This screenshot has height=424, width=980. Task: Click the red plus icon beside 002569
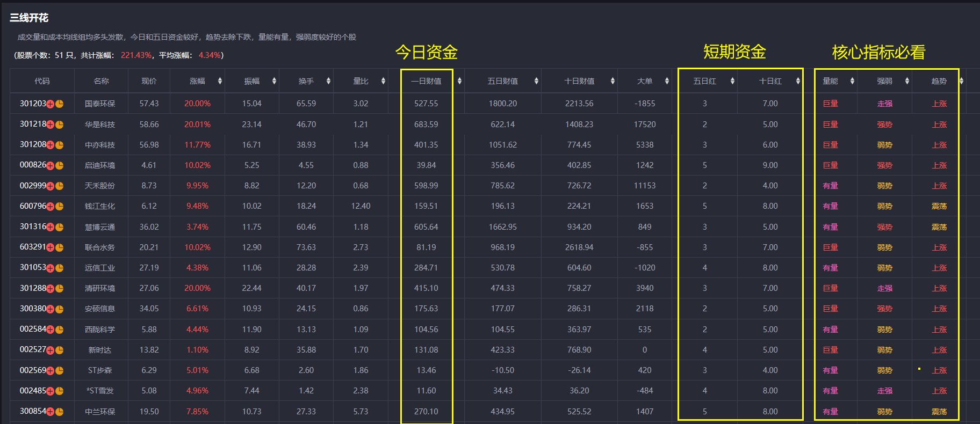pos(51,370)
